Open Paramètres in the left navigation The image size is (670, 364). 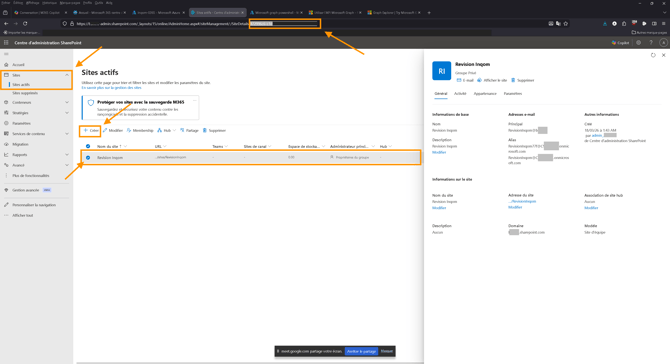point(21,123)
